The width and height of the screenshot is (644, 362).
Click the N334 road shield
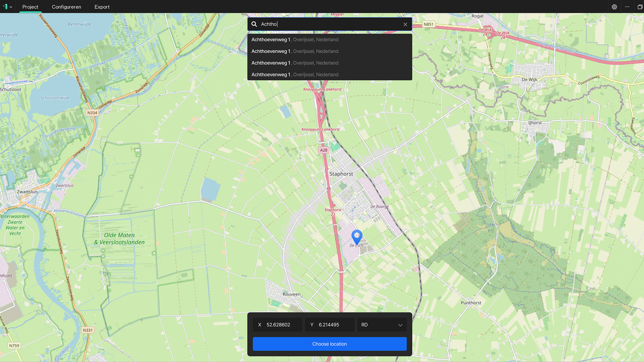[x=92, y=113]
